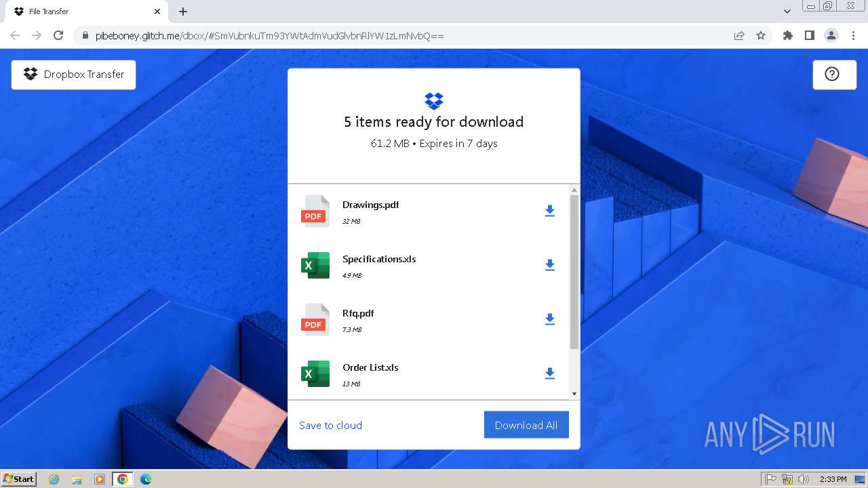The height and width of the screenshot is (488, 868).
Task: Open the Windows Start menu
Action: 19,479
